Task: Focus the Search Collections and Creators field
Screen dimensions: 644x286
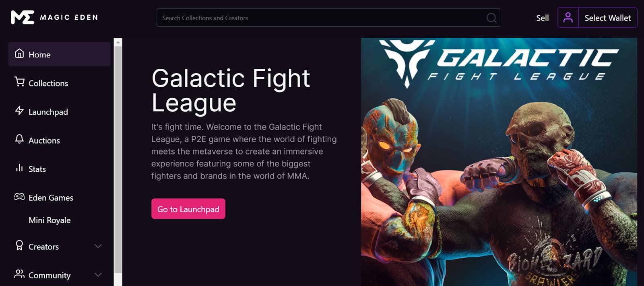Action: [x=328, y=18]
